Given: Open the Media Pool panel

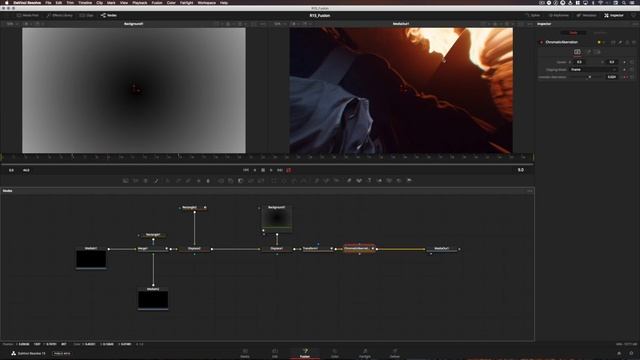Looking at the screenshot, I should [27, 16].
